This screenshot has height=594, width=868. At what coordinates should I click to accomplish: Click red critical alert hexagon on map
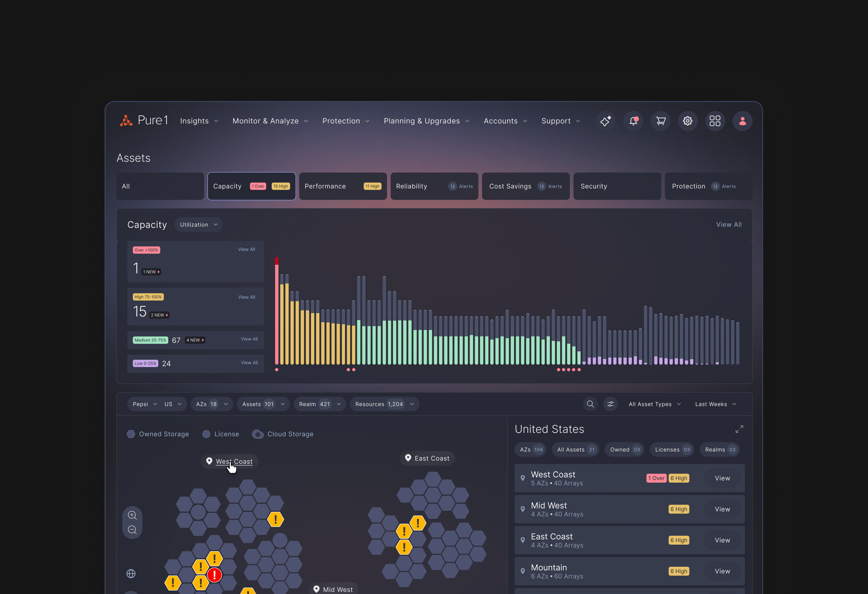[x=214, y=575]
